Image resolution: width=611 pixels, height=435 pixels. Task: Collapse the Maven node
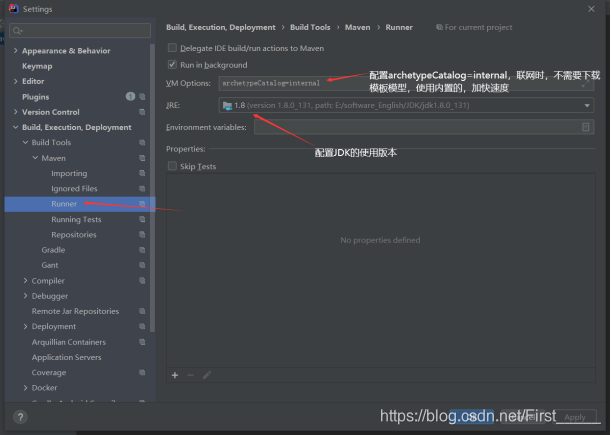[x=35, y=158]
